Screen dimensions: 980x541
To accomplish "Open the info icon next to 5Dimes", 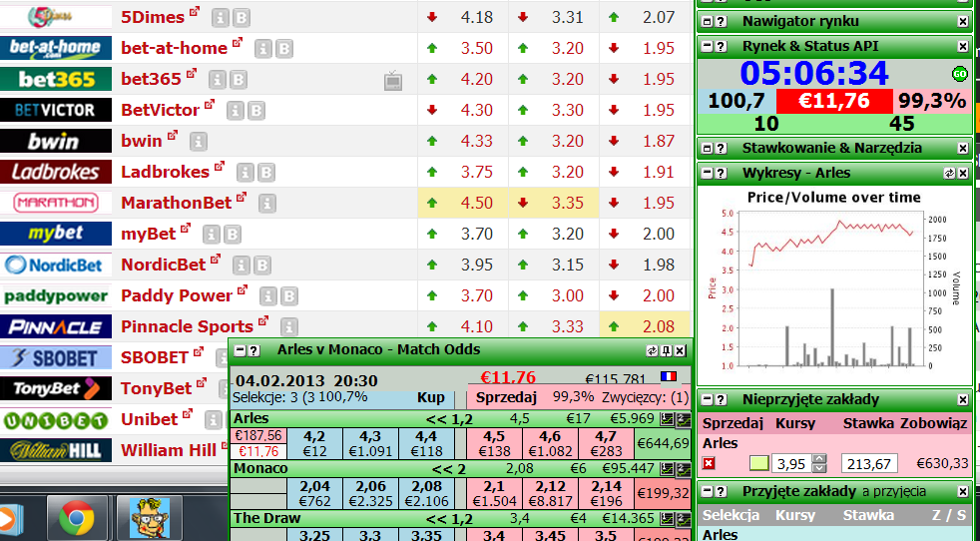I will click(220, 18).
